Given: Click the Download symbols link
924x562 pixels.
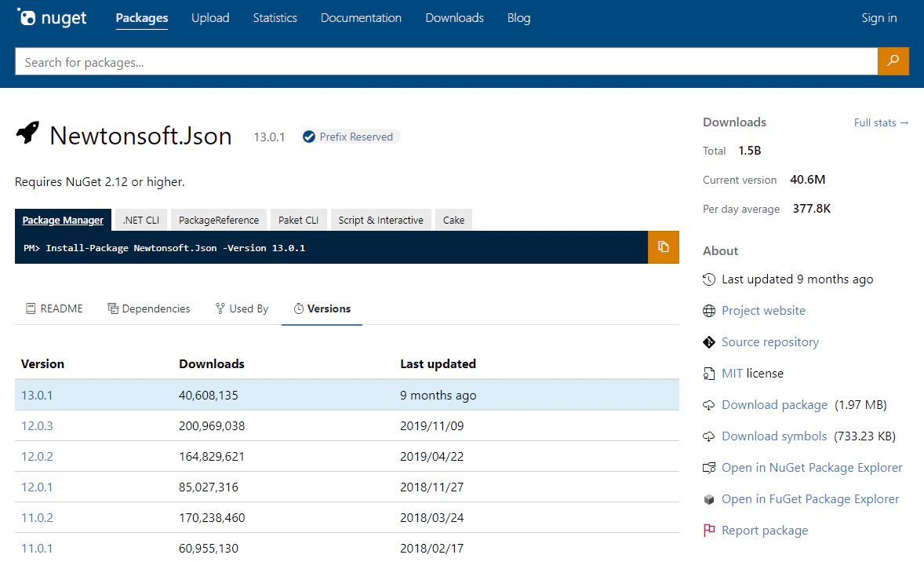Looking at the screenshot, I should (774, 436).
